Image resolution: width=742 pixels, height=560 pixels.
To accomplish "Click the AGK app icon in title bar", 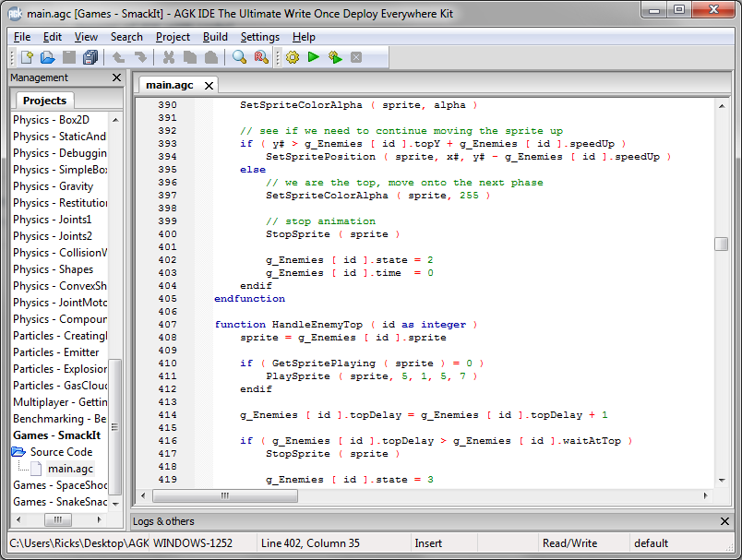I will pos(15,14).
